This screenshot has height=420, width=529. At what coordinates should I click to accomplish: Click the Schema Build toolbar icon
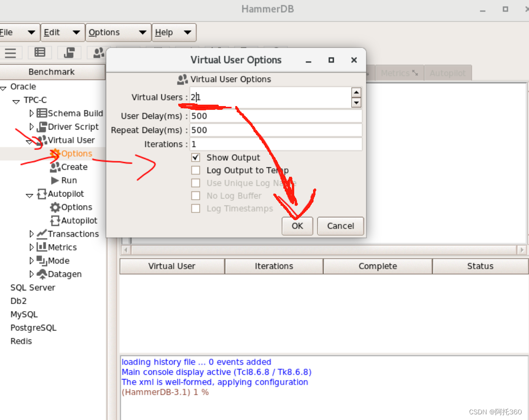click(x=40, y=52)
